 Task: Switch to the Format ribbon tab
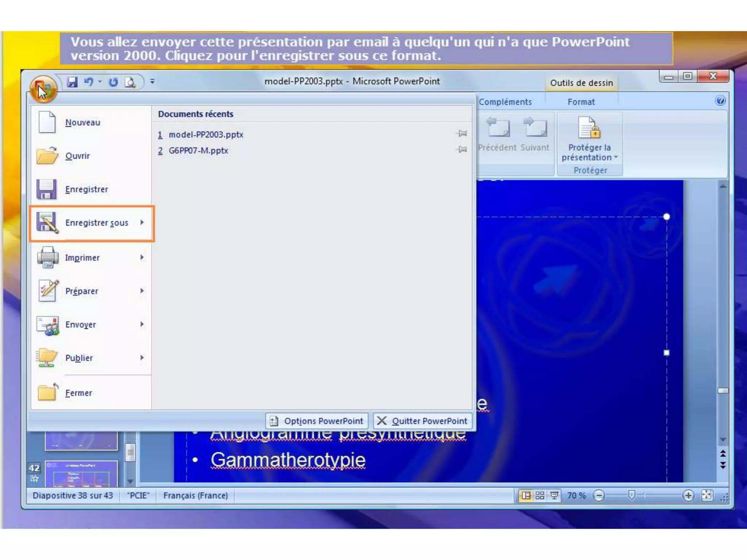(581, 102)
